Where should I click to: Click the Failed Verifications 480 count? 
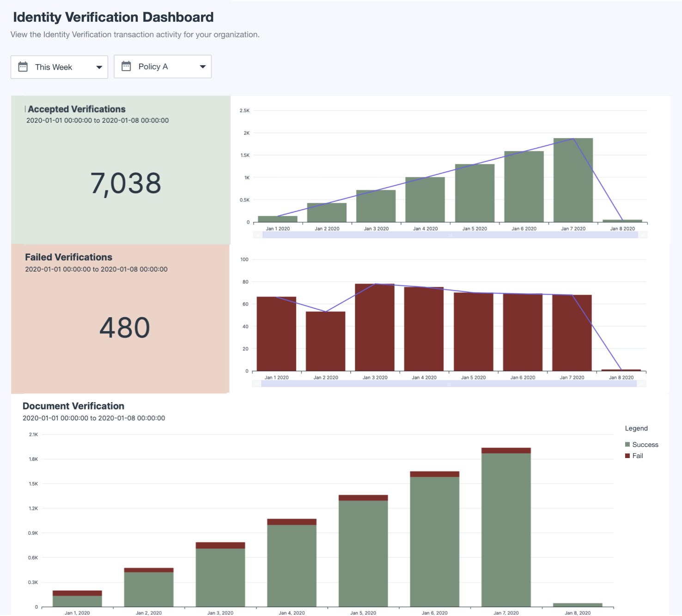[125, 328]
